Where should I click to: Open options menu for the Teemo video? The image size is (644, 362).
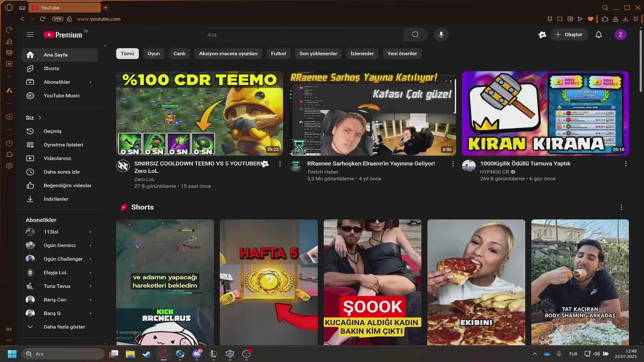(280, 164)
